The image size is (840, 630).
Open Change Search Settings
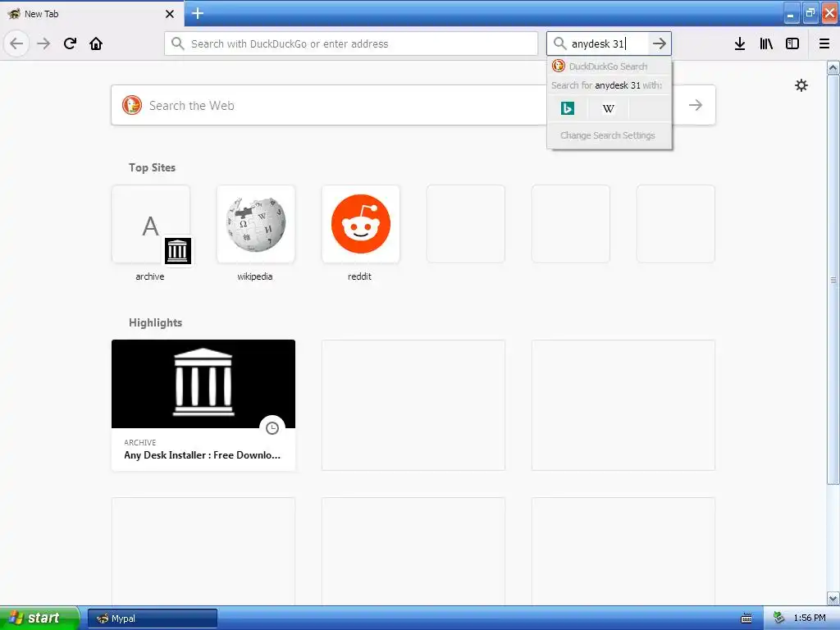(608, 135)
